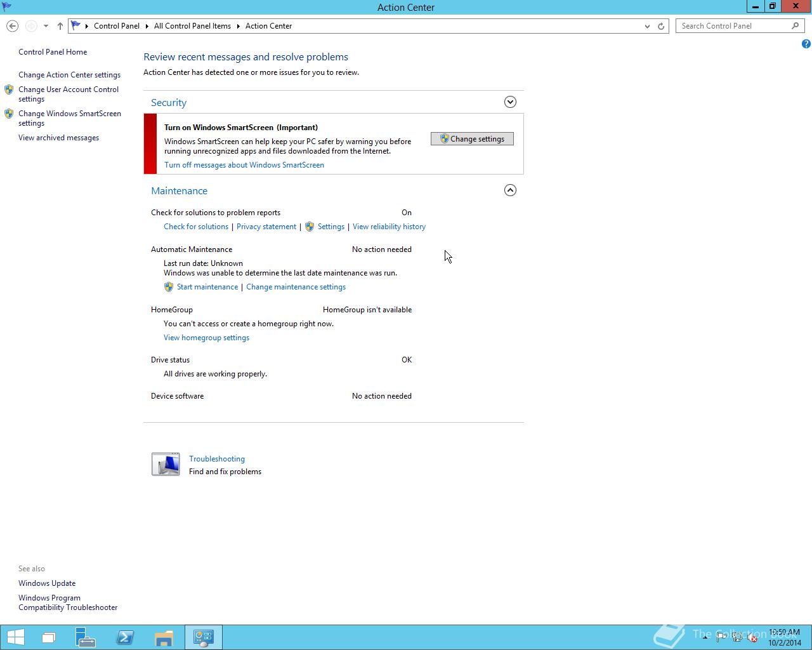Screen dimensions: 812x650
Task: Click shield icon beside Settings link
Action: [x=310, y=227]
